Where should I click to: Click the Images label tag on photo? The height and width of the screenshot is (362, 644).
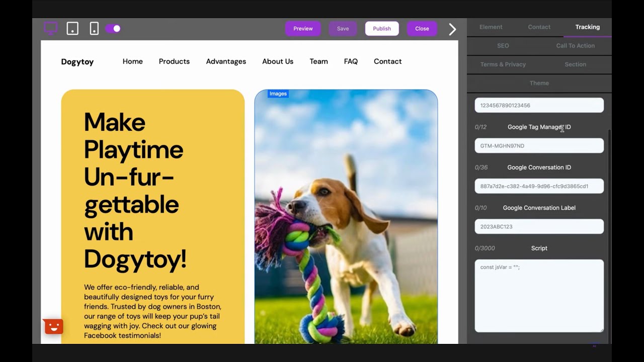(x=278, y=94)
